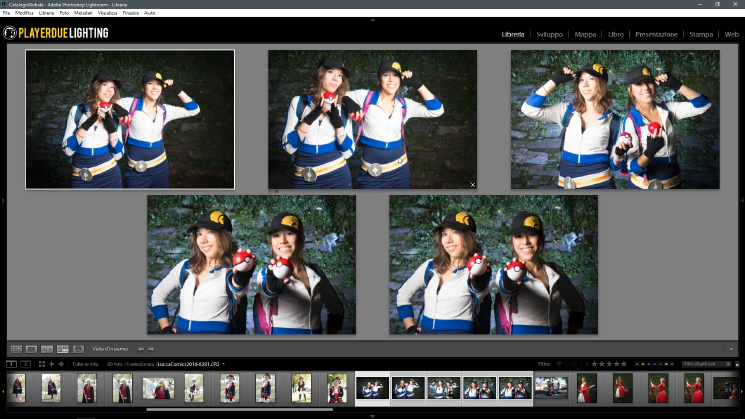Switch to the Stampa module
Screen dimensions: 745x419
pyautogui.click(x=701, y=34)
